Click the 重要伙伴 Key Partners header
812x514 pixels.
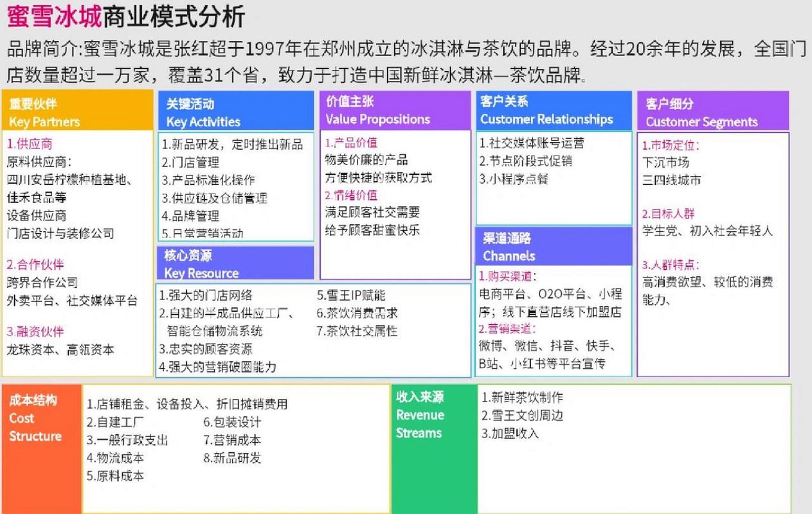(x=78, y=111)
